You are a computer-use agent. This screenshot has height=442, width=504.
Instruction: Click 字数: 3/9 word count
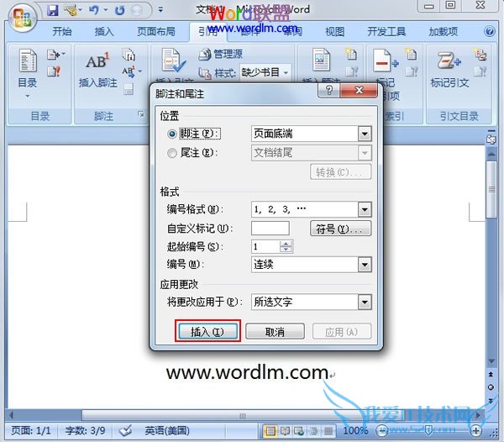(x=85, y=431)
